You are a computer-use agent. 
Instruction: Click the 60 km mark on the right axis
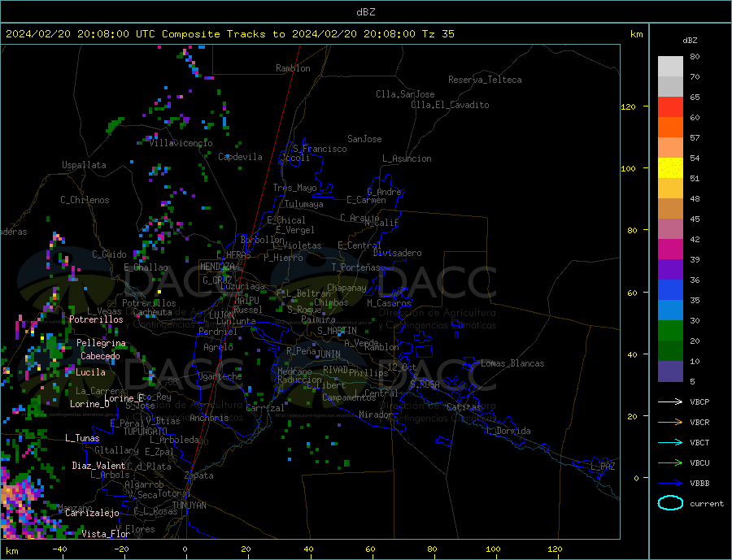(x=632, y=293)
